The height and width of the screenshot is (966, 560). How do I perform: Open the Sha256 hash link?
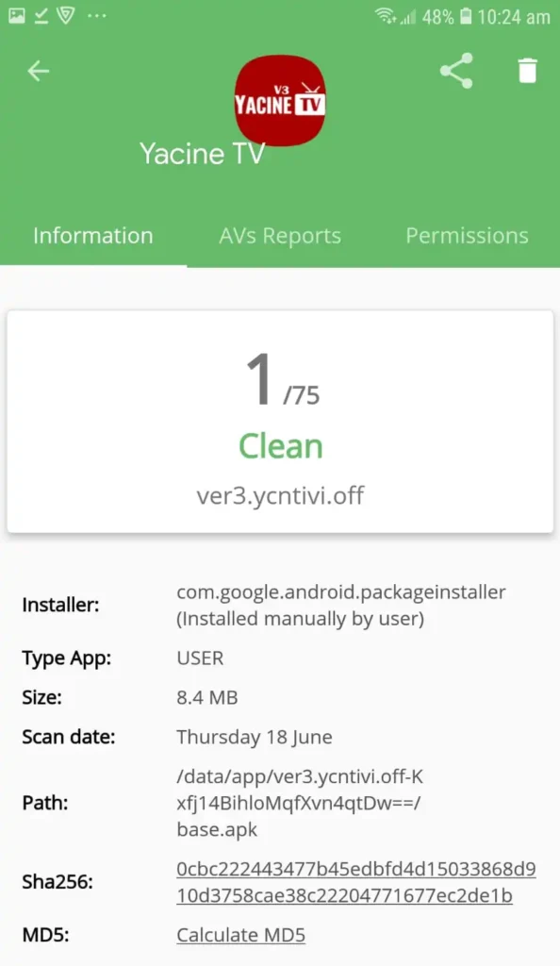pos(355,882)
